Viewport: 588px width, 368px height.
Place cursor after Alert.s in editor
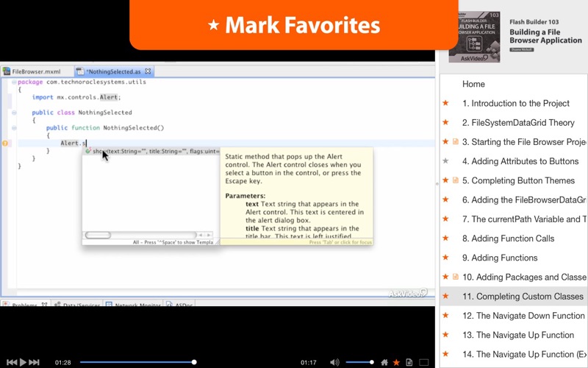(x=86, y=143)
